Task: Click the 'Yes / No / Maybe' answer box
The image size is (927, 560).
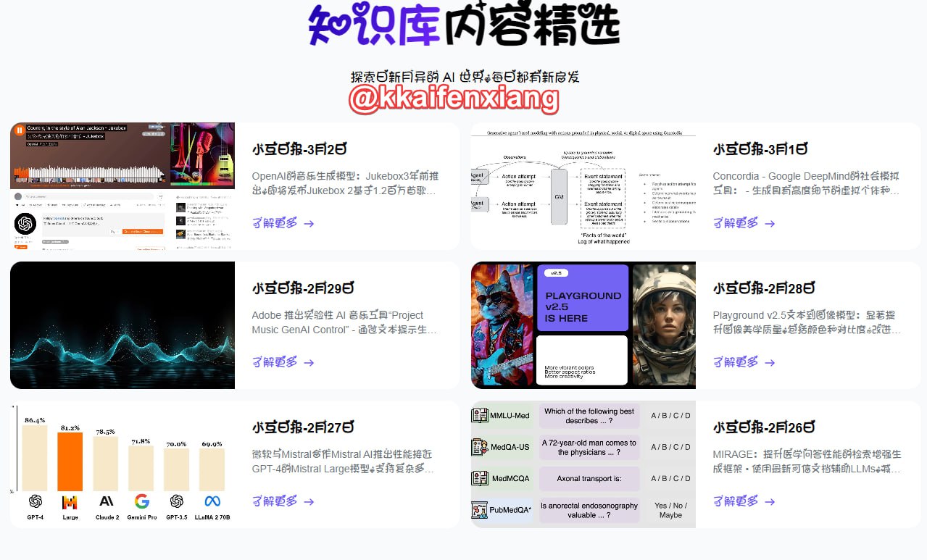Action: pos(670,511)
